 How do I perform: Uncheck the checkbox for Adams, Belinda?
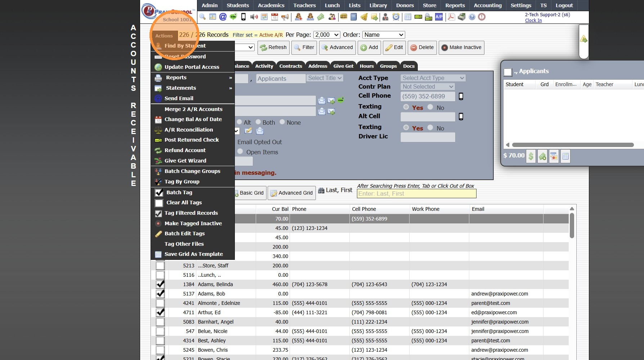160,284
